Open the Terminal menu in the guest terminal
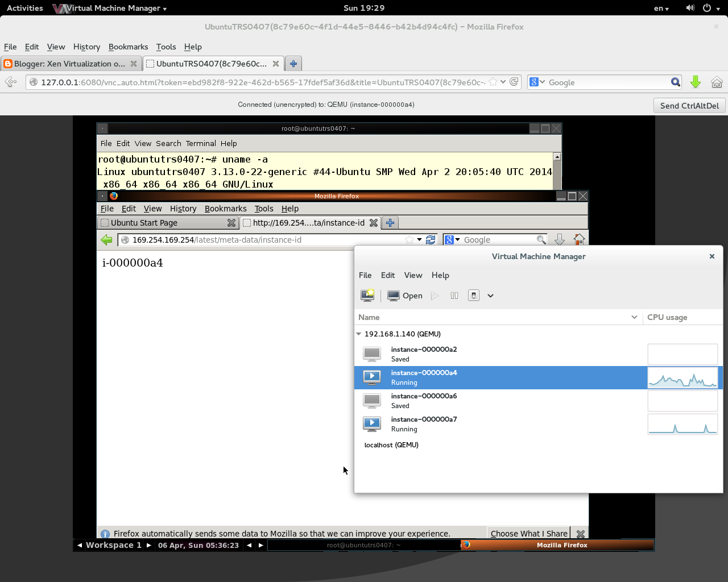This screenshot has height=582, width=728. tap(201, 144)
